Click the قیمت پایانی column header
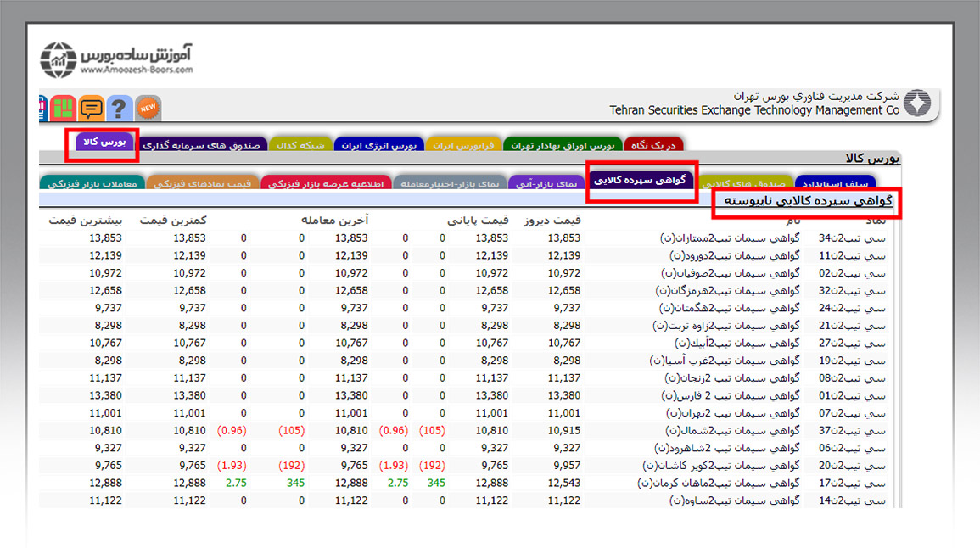Viewport: 980px width, 548px height. coord(478,220)
